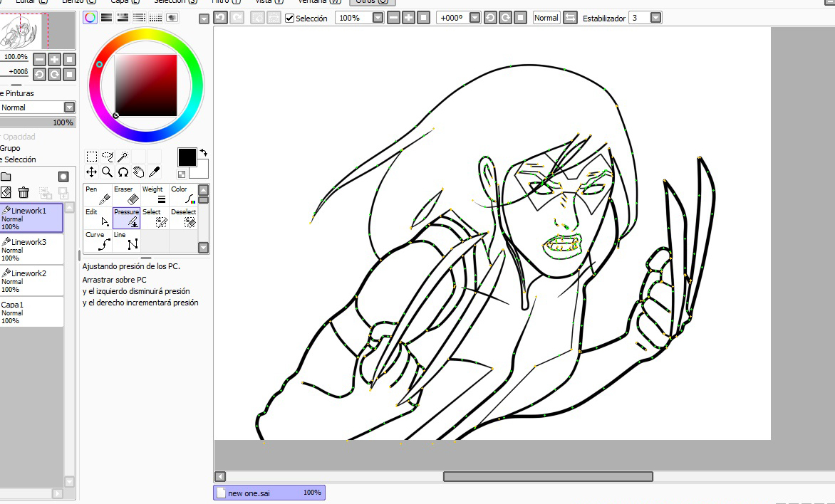The image size is (835, 504).
Task: Toggle the Selección checkbox in toolbar
Action: pyautogui.click(x=290, y=18)
